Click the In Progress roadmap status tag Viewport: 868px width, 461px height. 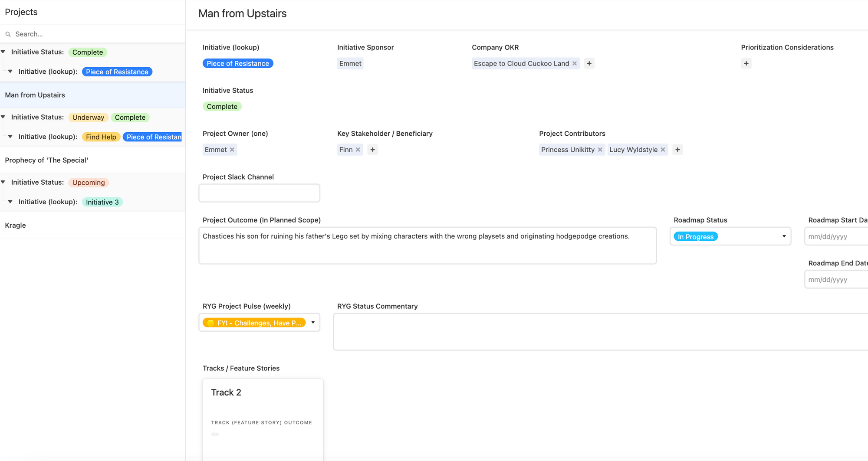[x=696, y=236]
